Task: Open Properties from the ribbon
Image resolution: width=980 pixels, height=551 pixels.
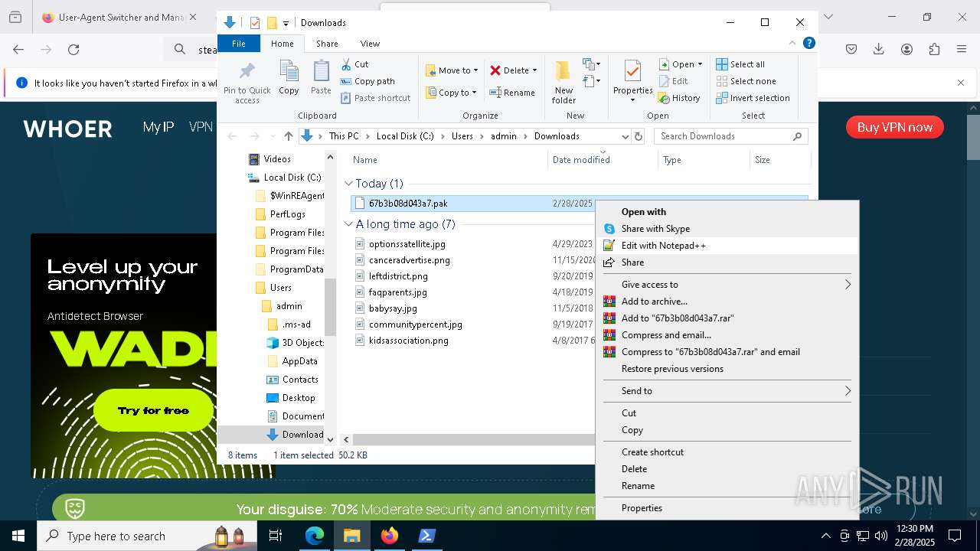Action: click(632, 82)
